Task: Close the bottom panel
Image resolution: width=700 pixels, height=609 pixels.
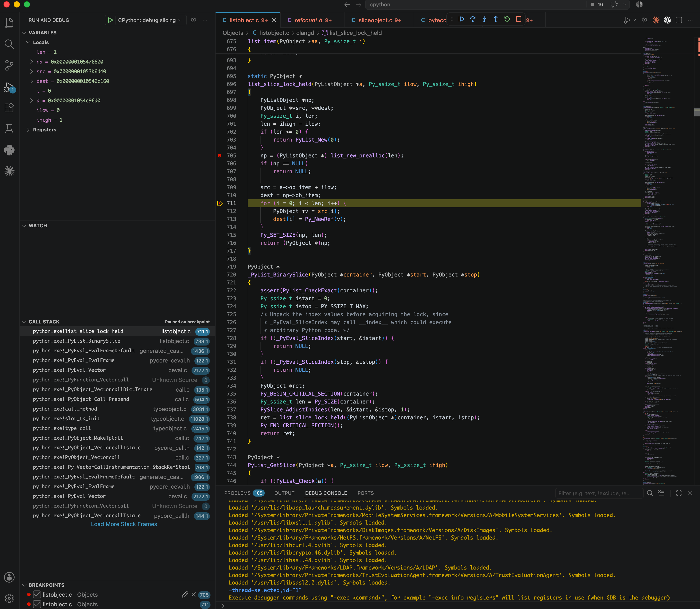Action: click(x=690, y=493)
